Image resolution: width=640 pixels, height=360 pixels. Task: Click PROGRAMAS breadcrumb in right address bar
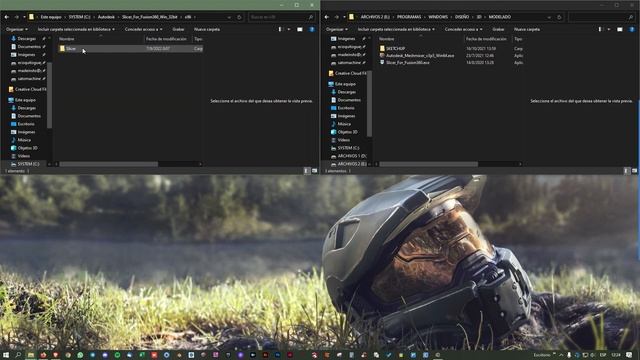(409, 17)
